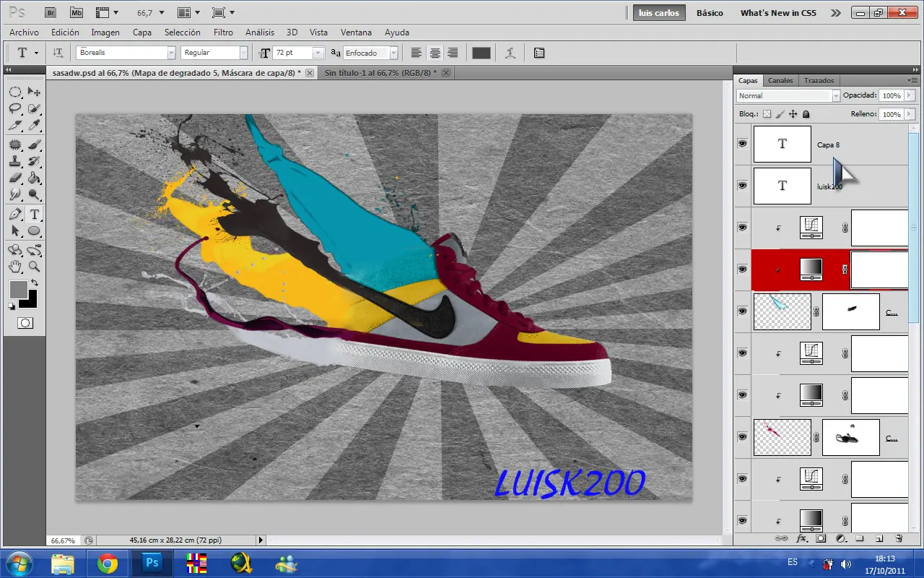The width and height of the screenshot is (924, 578).
Task: Launch Mini Bridge from top bar
Action: click(x=77, y=12)
